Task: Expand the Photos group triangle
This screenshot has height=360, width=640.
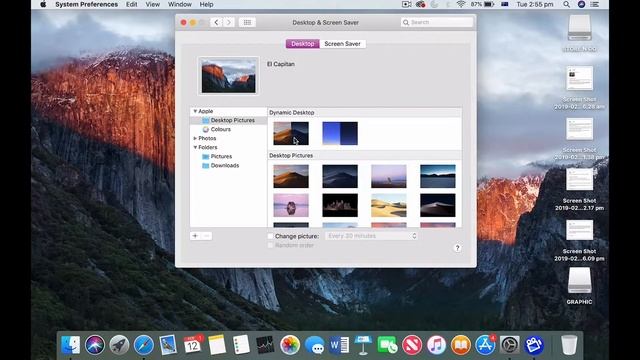Action: (x=195, y=138)
